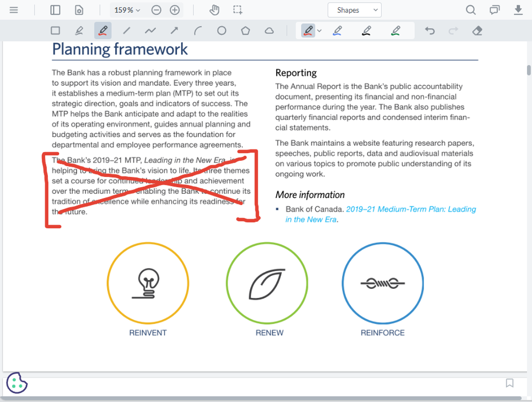This screenshot has height=402, width=532.
Task: Undo the last annotation
Action: 430,30
